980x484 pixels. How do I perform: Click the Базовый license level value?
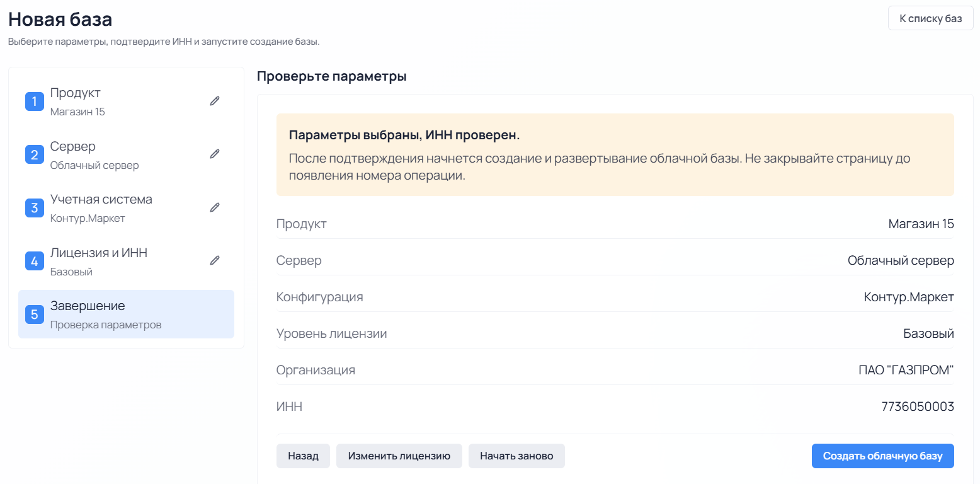pos(929,333)
